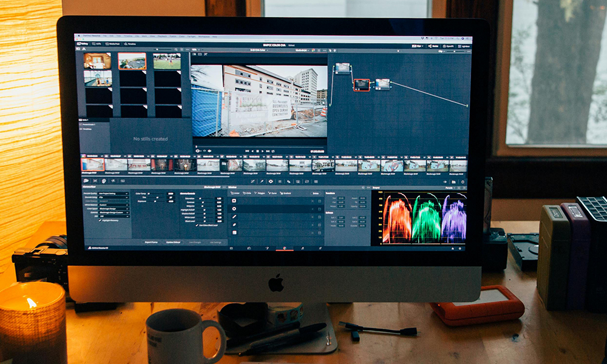Viewport: 607px width, 364px height.
Task: Click the Update Sidecar button
Action: point(174,241)
